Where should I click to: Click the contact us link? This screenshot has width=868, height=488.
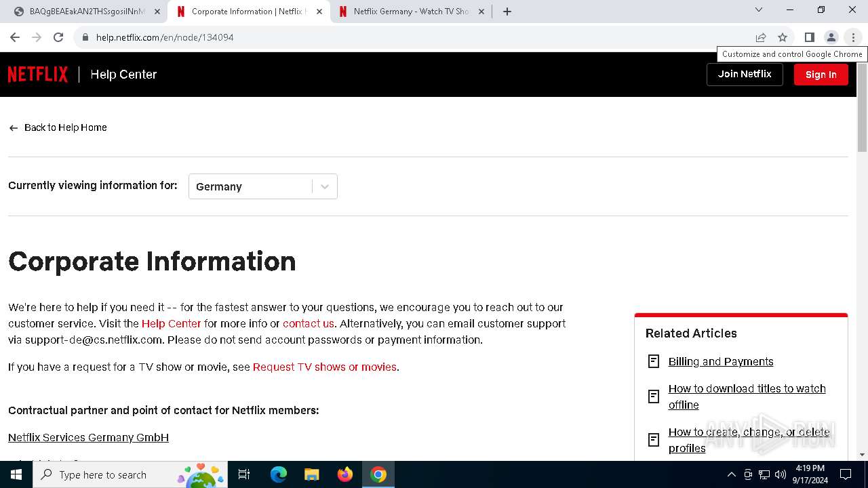(309, 323)
